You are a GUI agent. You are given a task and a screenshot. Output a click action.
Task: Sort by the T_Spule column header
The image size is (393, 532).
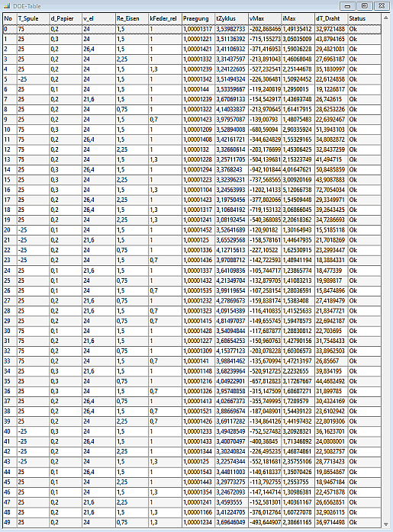(x=33, y=18)
